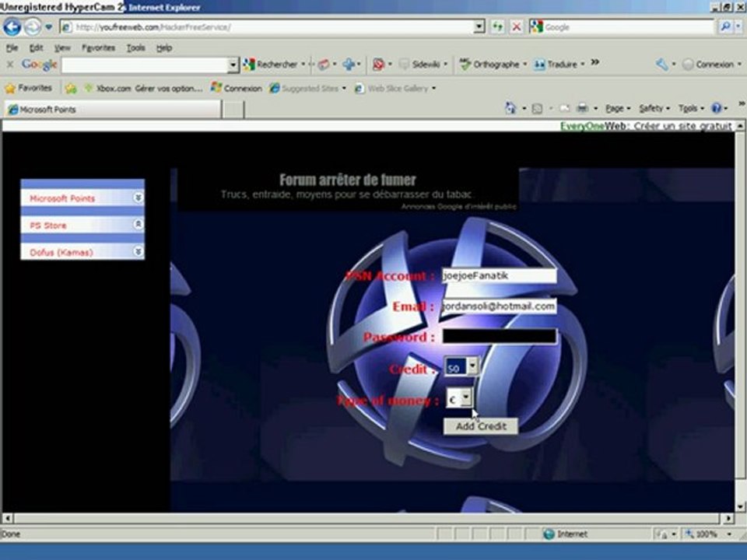The image size is (747, 560).
Task: Click the red Stop loading icon
Action: click(x=516, y=27)
